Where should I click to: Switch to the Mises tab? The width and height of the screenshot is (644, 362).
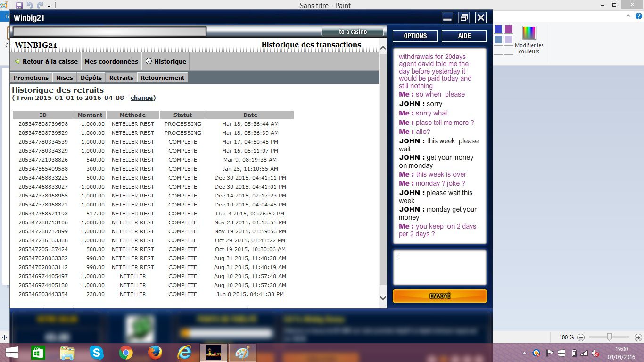[x=65, y=78]
